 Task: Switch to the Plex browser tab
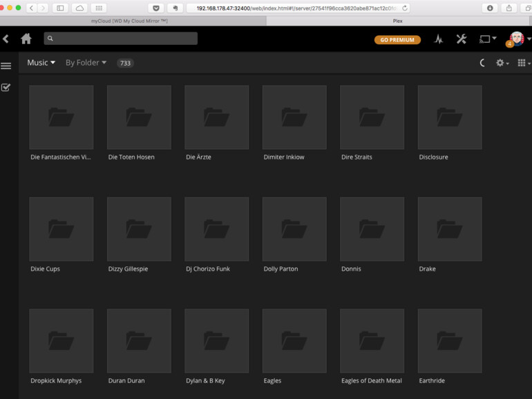pos(399,21)
